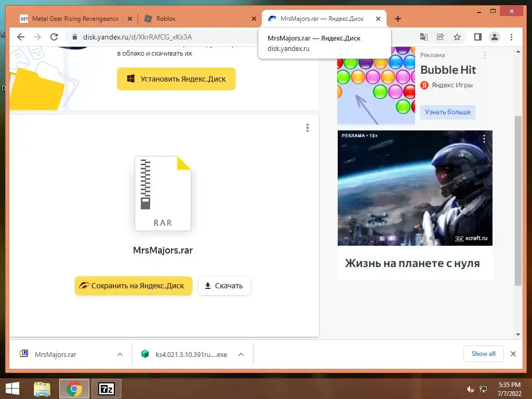Select the MrsMajors.rar Яндекс.Диск tab

tap(322, 19)
